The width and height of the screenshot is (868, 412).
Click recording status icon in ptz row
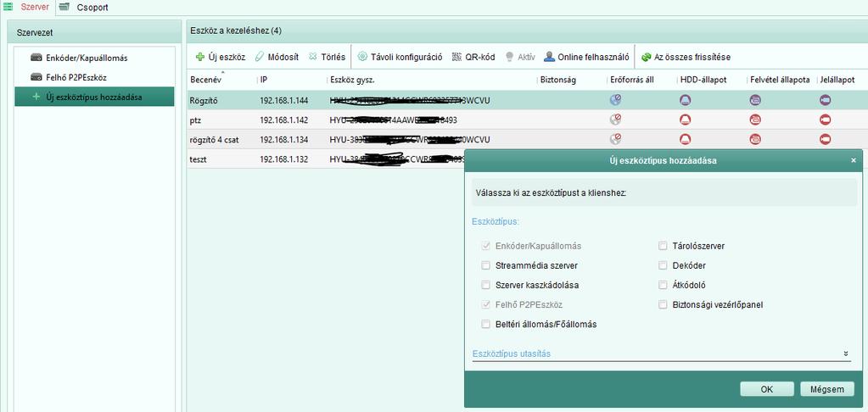755,120
